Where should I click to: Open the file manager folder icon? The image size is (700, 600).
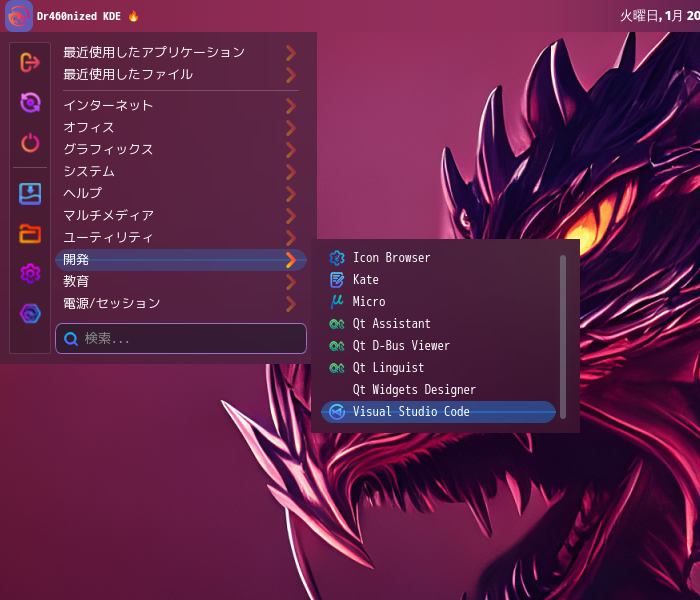click(30, 234)
